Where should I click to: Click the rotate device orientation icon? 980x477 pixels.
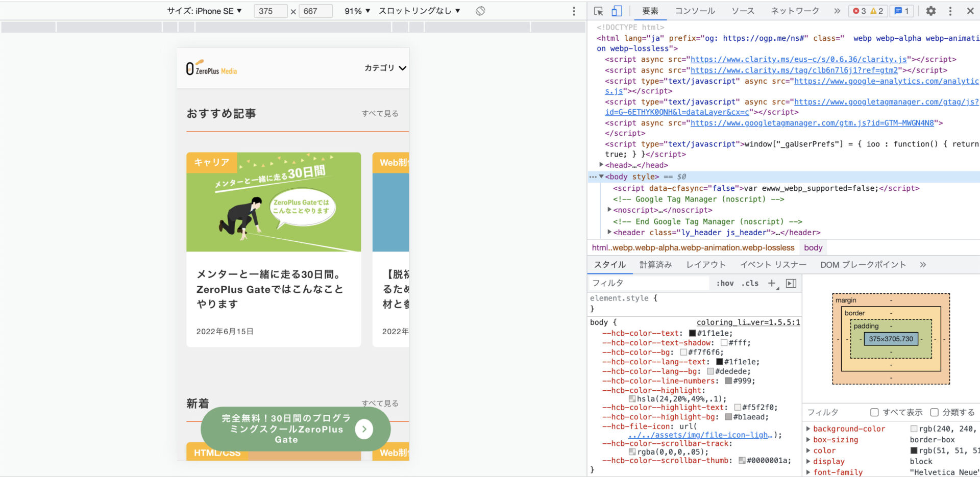pyautogui.click(x=480, y=11)
